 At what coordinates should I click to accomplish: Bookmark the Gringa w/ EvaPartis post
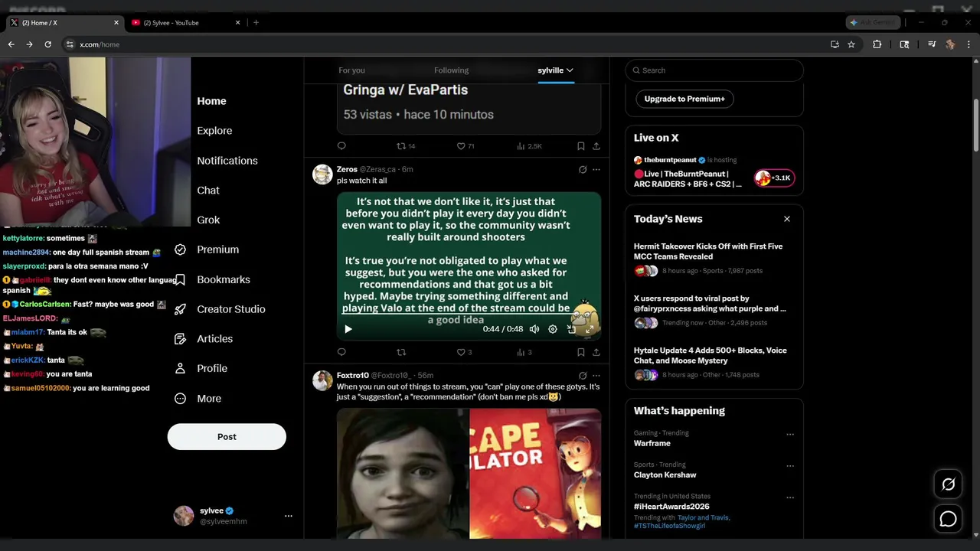click(x=580, y=145)
